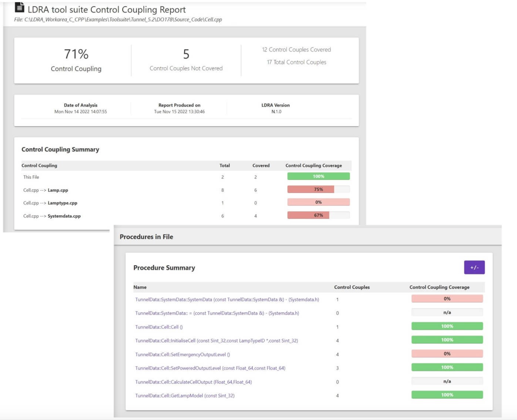Click the 'Total' column header

pos(224,166)
